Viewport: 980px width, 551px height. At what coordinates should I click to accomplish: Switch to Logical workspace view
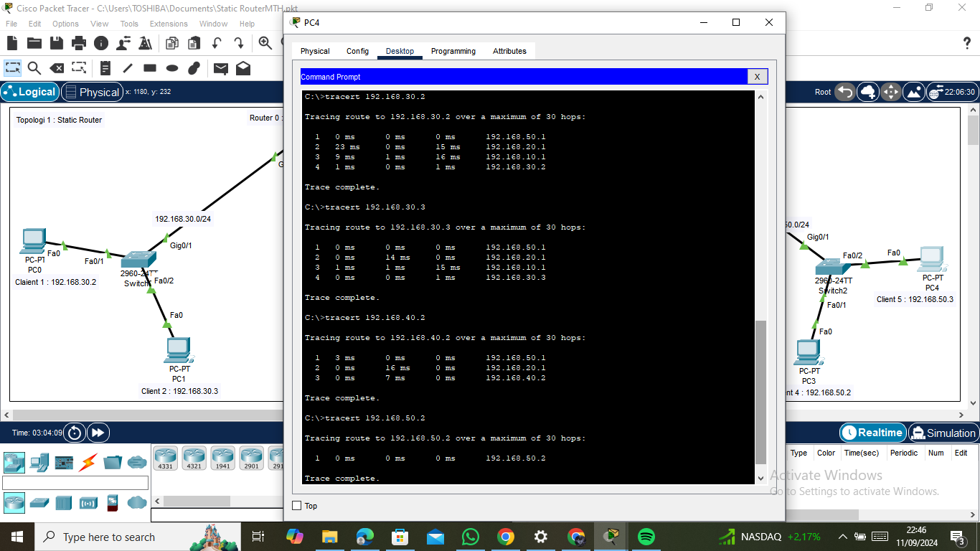29,92
